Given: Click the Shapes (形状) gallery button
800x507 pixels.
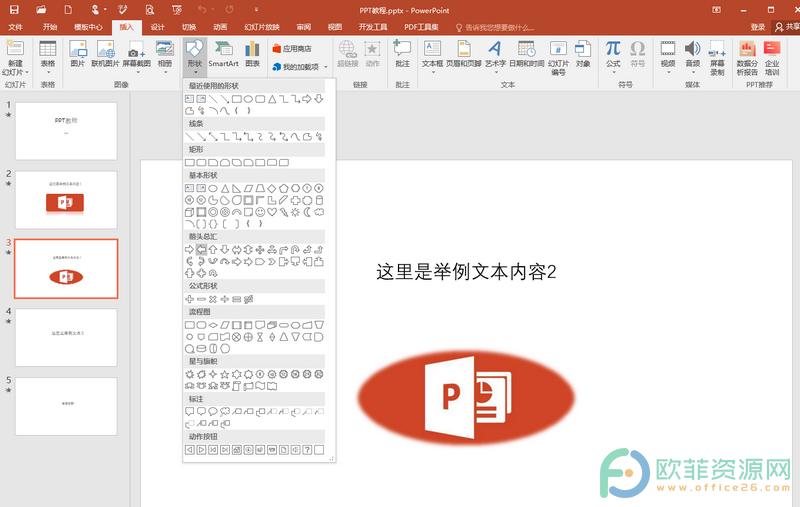Looking at the screenshot, I should (x=194, y=55).
